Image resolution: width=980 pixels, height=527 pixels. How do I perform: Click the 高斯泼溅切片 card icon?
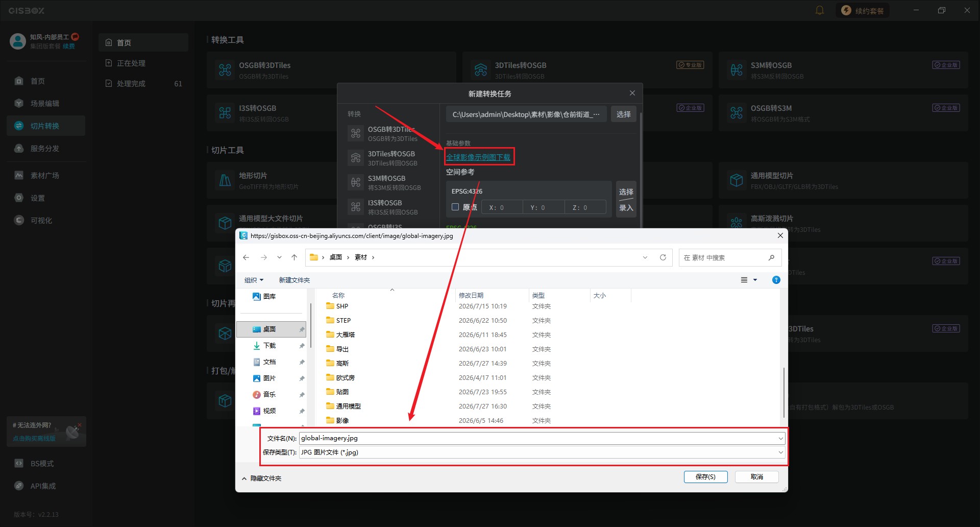click(737, 223)
